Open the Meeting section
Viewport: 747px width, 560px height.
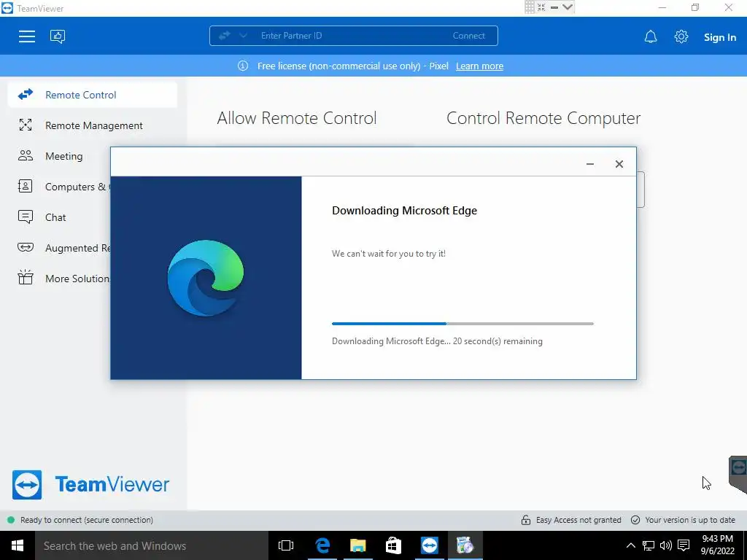(64, 156)
